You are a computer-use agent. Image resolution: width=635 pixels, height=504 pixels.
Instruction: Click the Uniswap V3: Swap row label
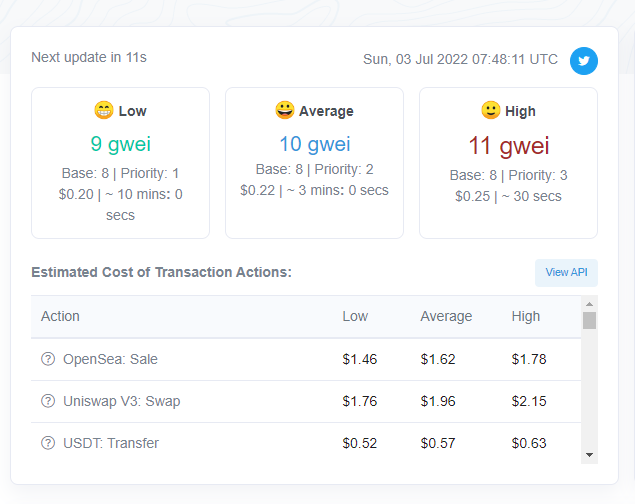click(x=121, y=401)
